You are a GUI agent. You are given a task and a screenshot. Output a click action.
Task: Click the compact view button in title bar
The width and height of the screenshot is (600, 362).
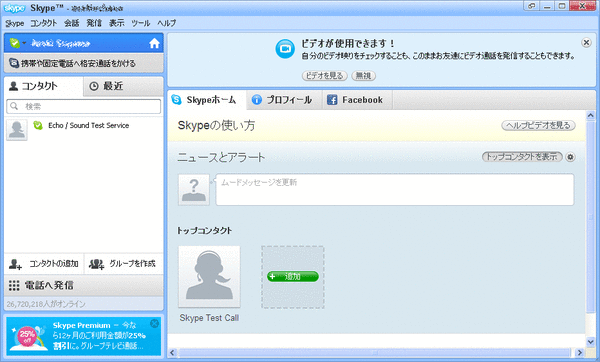click(x=531, y=6)
